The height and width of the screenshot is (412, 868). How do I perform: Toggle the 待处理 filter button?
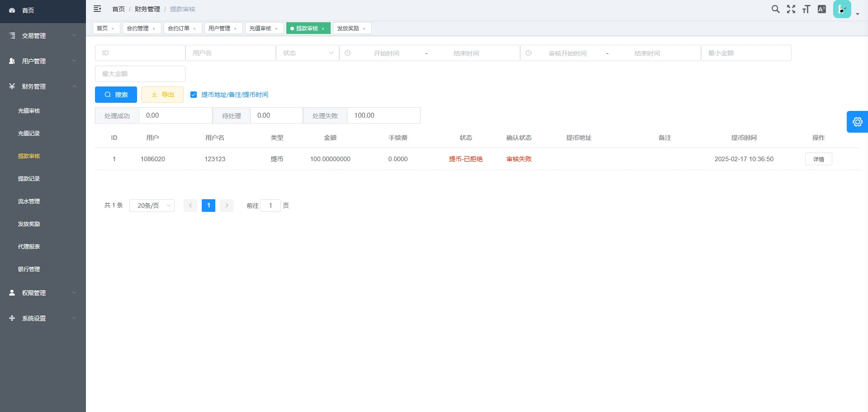tap(231, 115)
